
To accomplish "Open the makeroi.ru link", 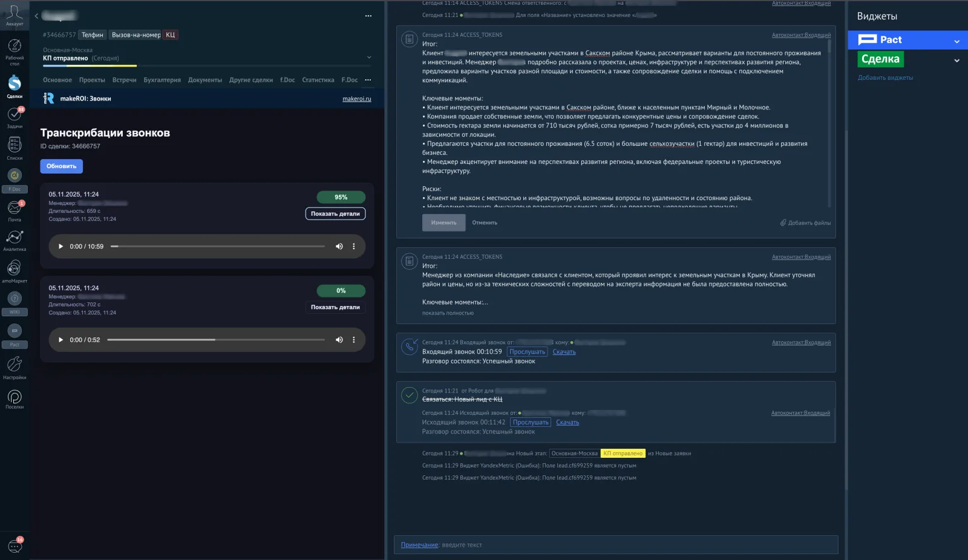I will (x=357, y=99).
